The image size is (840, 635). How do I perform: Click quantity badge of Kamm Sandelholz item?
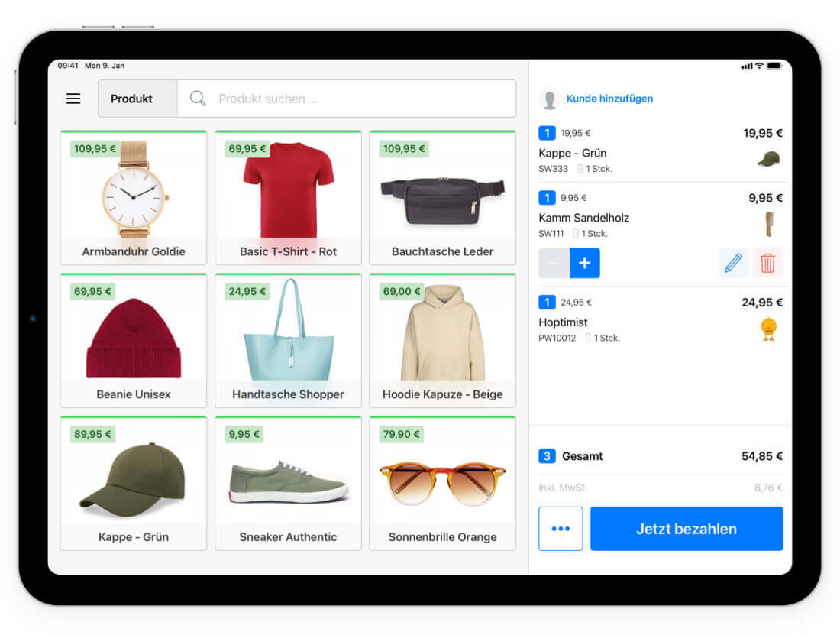pyautogui.click(x=547, y=198)
